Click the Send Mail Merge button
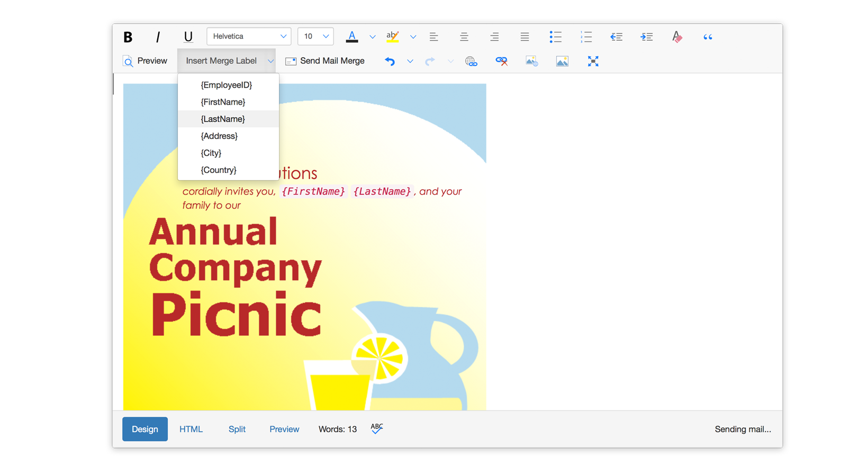The height and width of the screenshot is (476, 868). pos(325,61)
